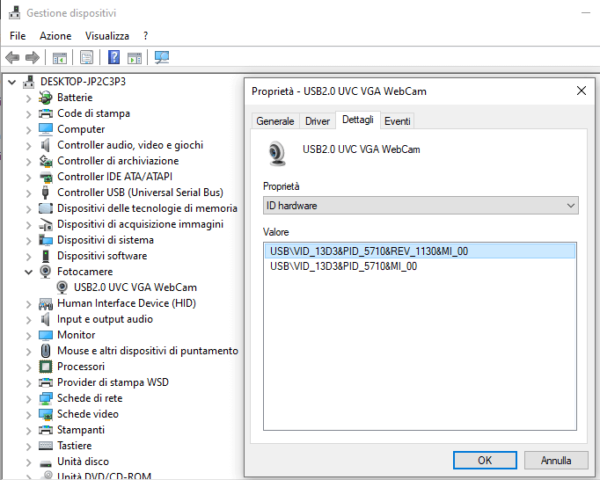The width and height of the screenshot is (600, 480).
Task: Select the Human Interface Device icon
Action: coord(46,304)
